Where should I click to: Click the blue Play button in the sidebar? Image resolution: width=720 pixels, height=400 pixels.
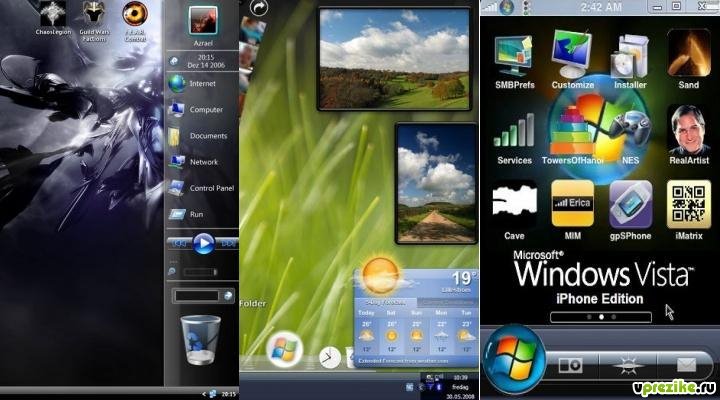pos(203,243)
